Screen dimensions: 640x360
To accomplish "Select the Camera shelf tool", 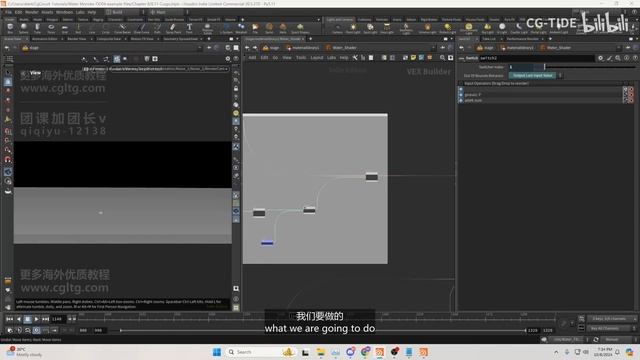I will [x=338, y=28].
